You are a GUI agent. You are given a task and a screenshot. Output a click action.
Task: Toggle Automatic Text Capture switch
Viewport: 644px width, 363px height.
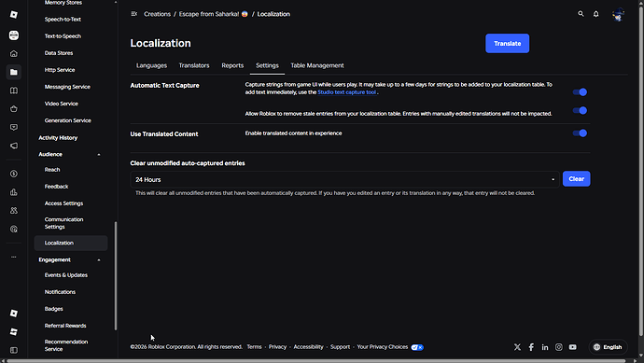(x=580, y=92)
